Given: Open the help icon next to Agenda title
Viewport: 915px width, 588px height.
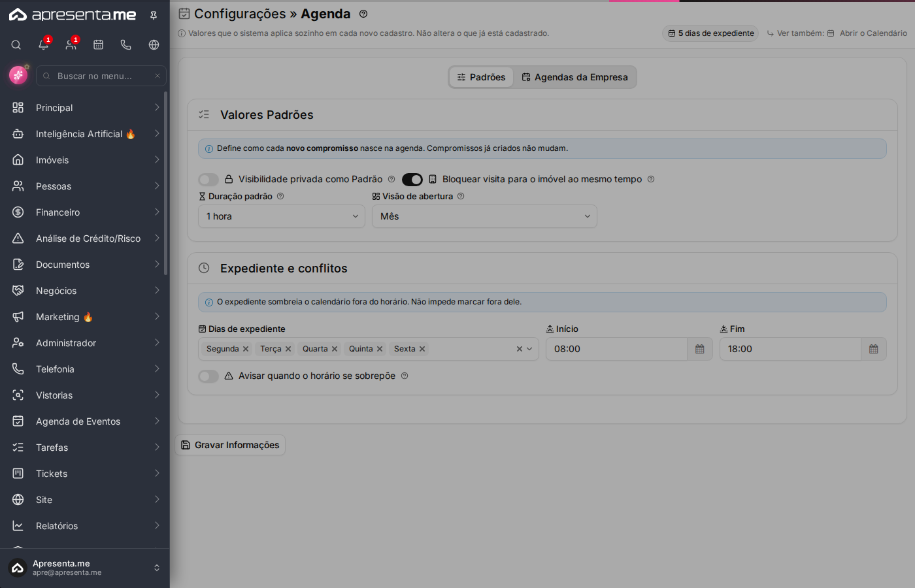Looking at the screenshot, I should coord(363,14).
